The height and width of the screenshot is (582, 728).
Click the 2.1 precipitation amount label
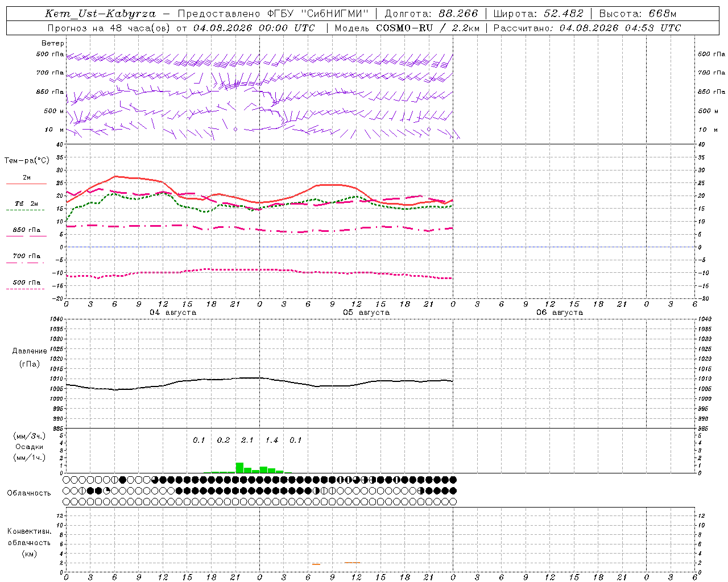click(247, 440)
